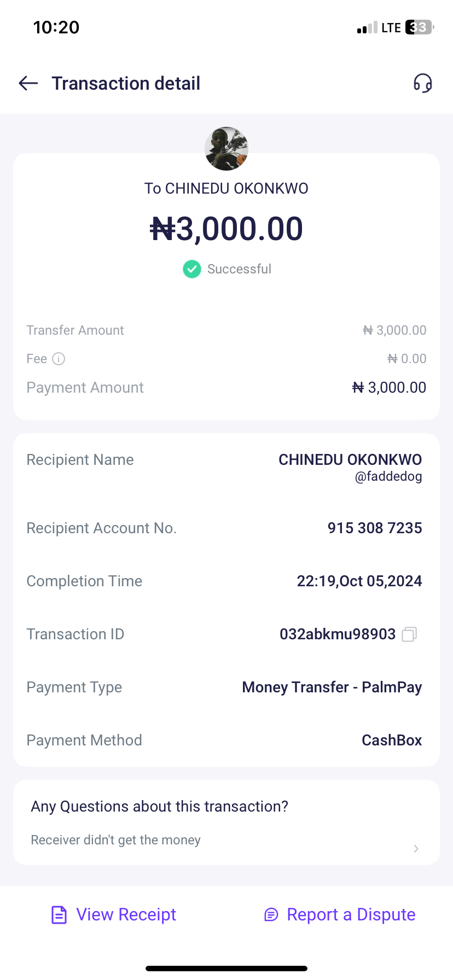This screenshot has width=453, height=980.
Task: Tap the @faddedog username
Action: pyautogui.click(x=388, y=476)
